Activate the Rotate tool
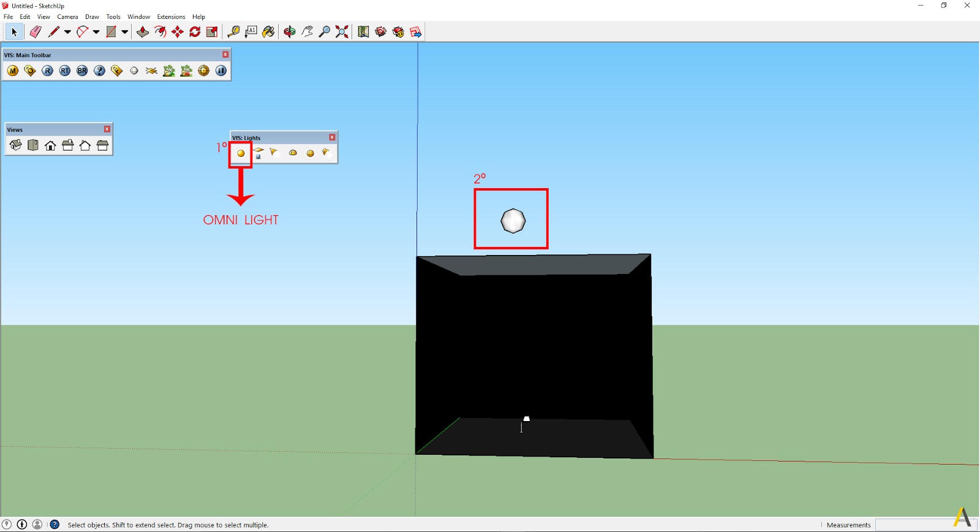Image resolution: width=980 pixels, height=532 pixels. (x=195, y=32)
